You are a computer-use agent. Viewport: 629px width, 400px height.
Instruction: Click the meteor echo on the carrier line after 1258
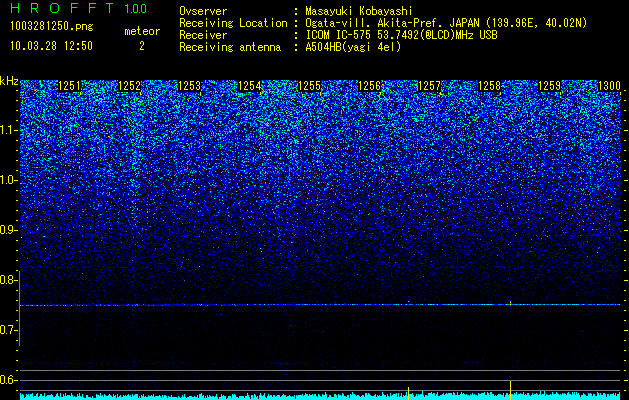click(510, 303)
